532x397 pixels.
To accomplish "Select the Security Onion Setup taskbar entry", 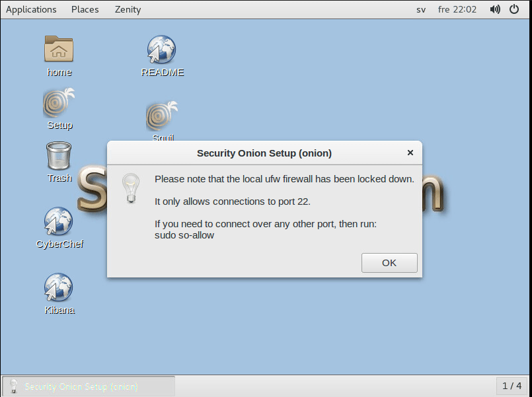I will coord(89,386).
